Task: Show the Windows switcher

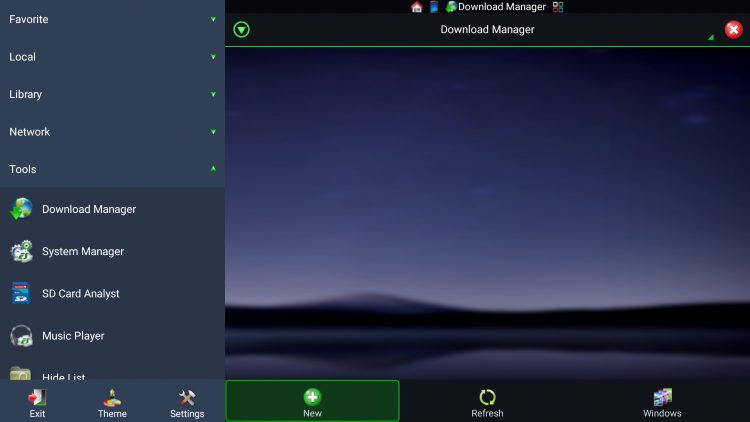Action: point(662,401)
